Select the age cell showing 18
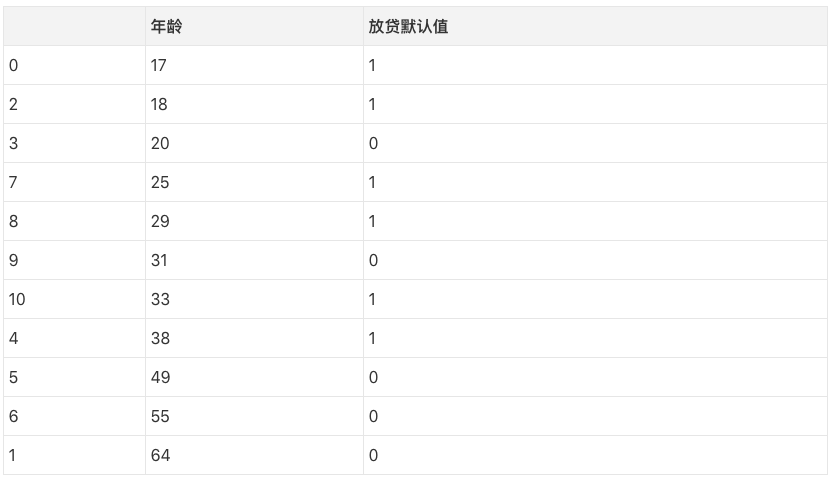833x479 pixels. pyautogui.click(x=159, y=105)
